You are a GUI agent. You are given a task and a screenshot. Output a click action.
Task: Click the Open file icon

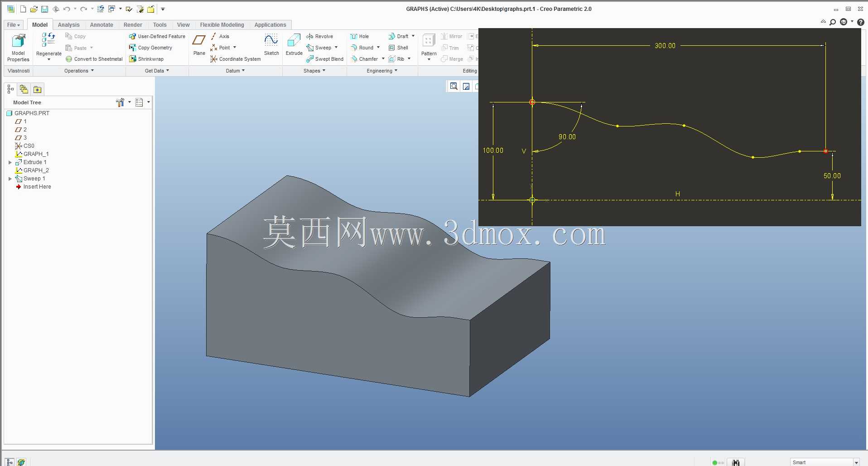[x=34, y=9]
